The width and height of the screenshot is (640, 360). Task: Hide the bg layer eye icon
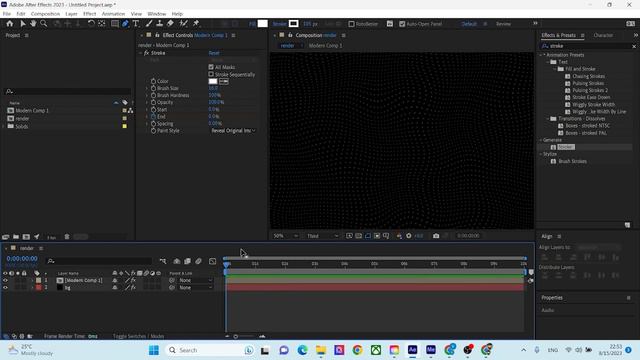pos(5,288)
